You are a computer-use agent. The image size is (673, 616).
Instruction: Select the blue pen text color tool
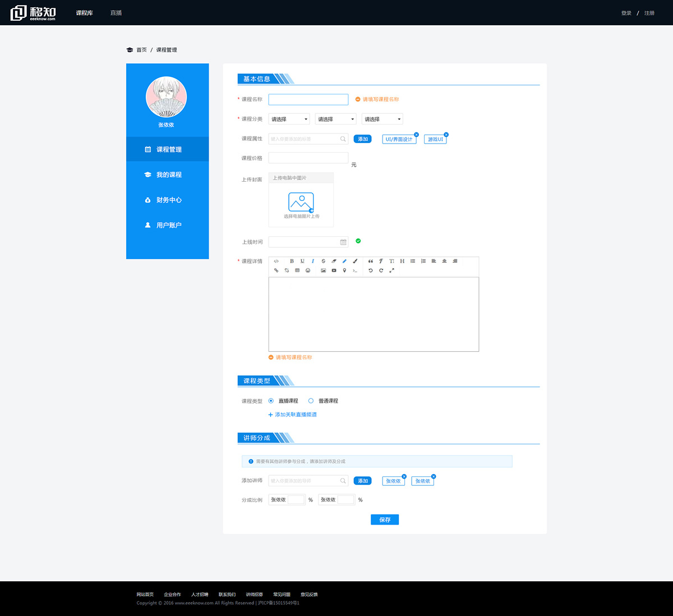tap(344, 261)
